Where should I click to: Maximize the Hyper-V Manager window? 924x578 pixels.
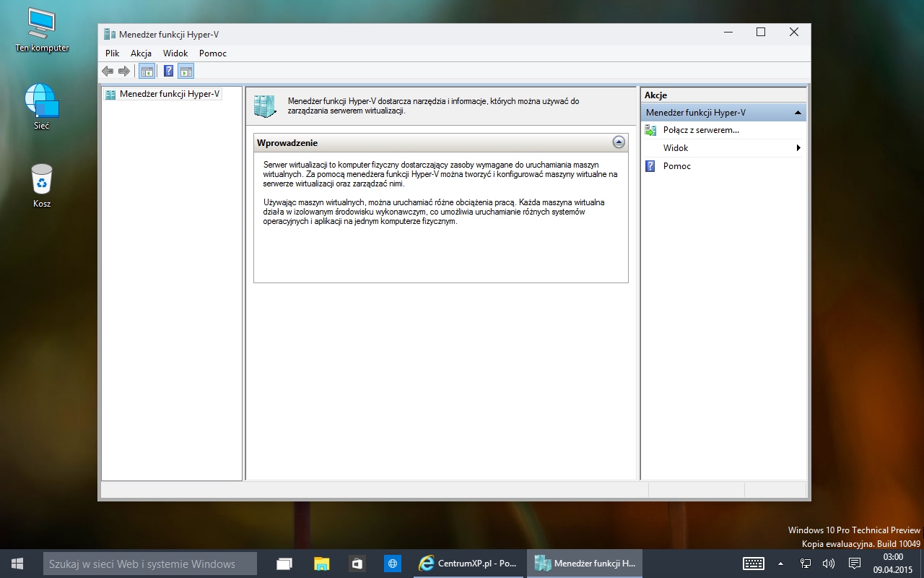(760, 32)
